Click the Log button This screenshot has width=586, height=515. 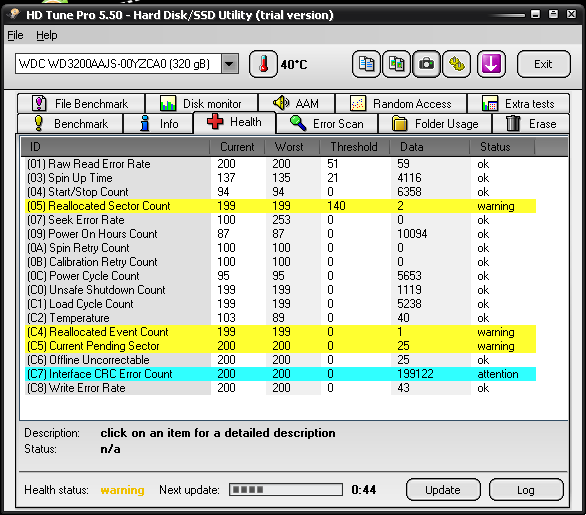pyautogui.click(x=526, y=490)
